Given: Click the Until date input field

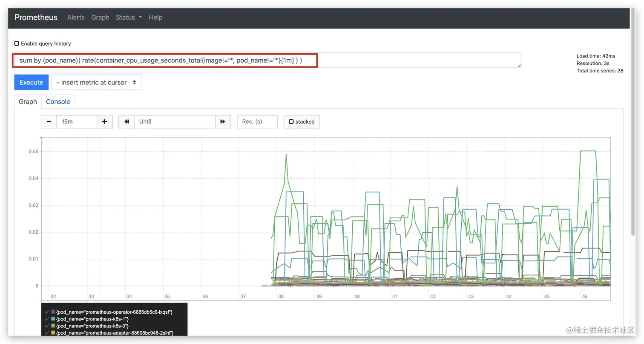Looking at the screenshot, I should click(175, 121).
